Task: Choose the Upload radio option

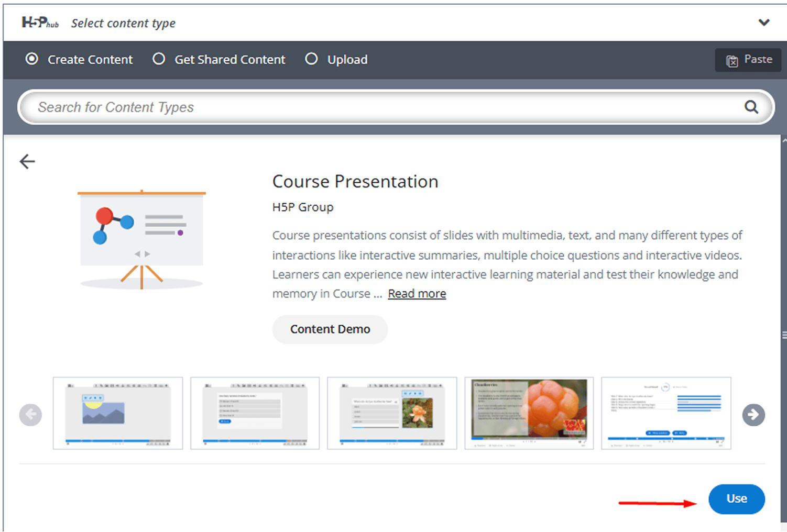Action: coord(311,59)
